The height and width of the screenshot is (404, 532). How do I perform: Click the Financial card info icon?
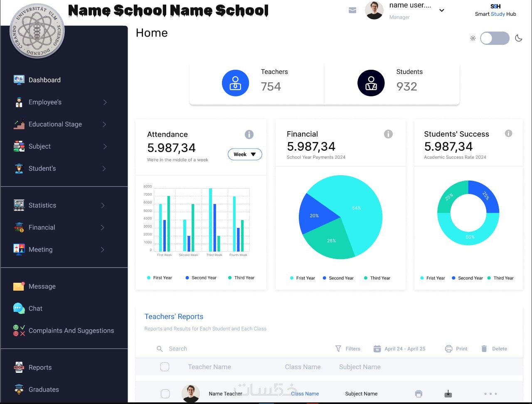(388, 134)
